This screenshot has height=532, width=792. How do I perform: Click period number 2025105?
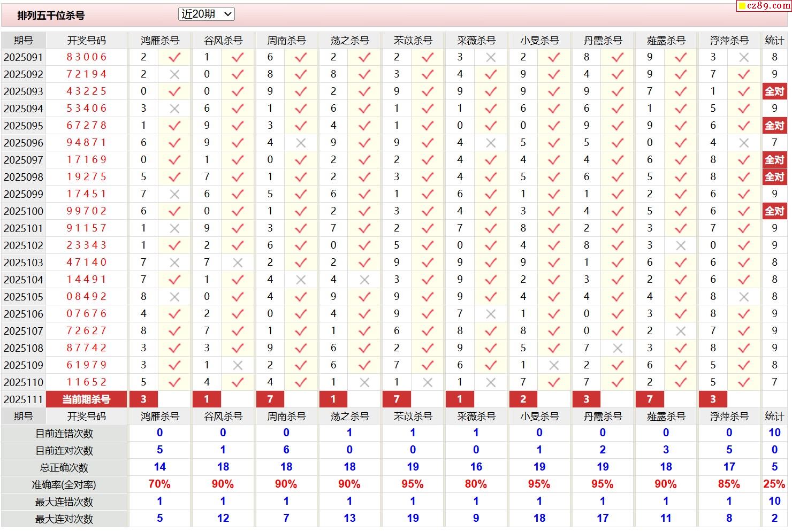tap(24, 297)
